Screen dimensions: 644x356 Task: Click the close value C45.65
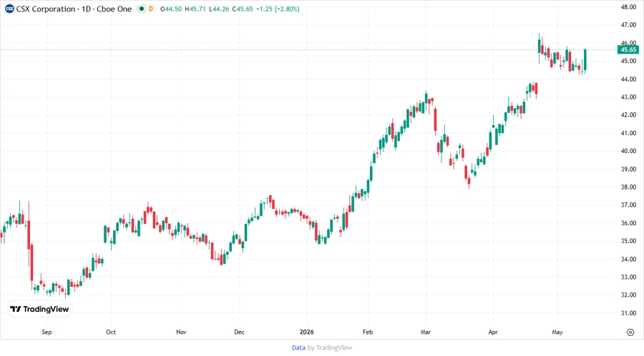pos(243,9)
